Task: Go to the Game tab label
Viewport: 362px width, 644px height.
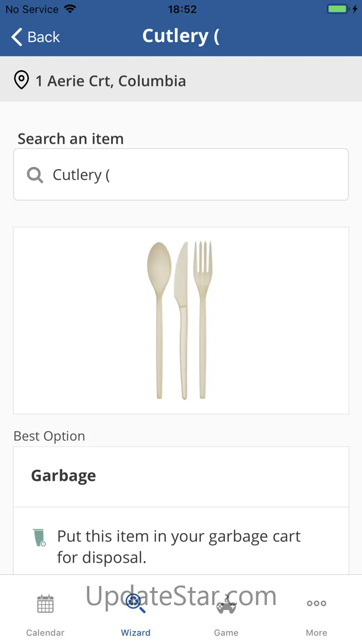Action: (226, 633)
